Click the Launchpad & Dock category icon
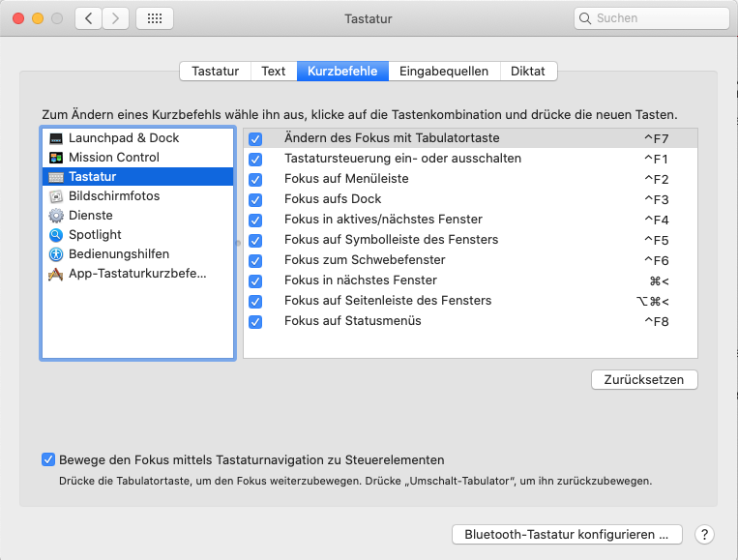 (56, 138)
